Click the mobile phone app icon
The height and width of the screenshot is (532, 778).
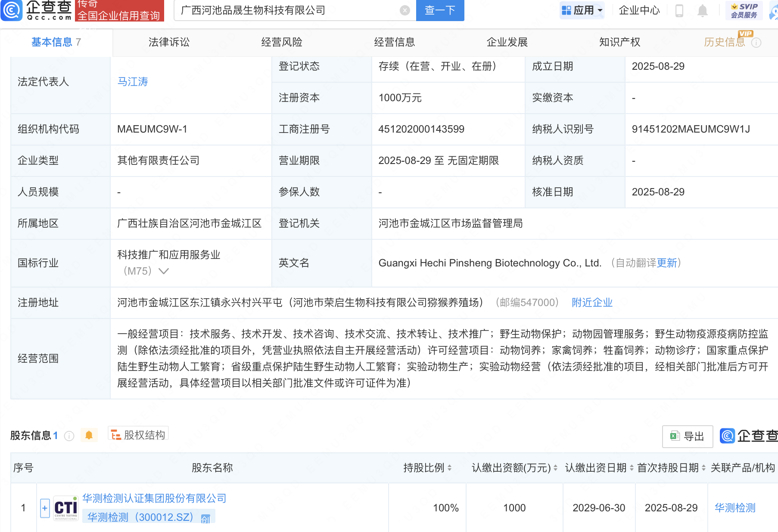(x=679, y=10)
